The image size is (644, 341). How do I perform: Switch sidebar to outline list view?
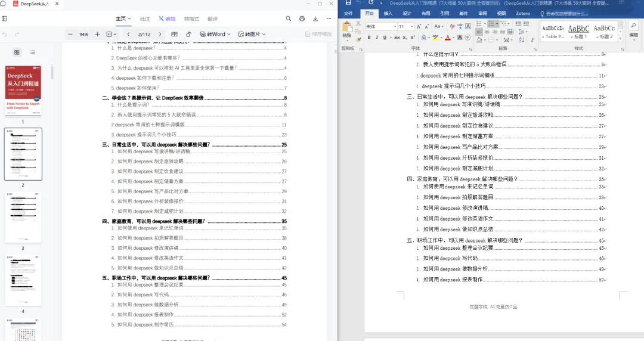point(32,52)
